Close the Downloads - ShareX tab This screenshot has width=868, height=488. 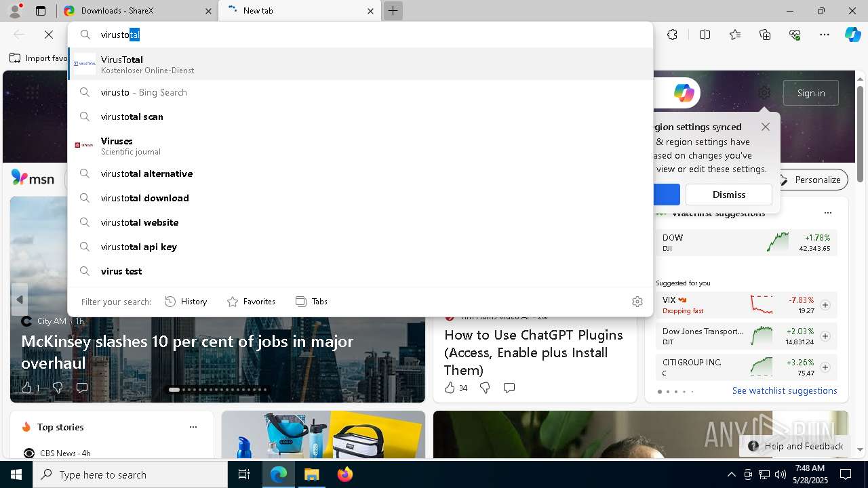(208, 11)
